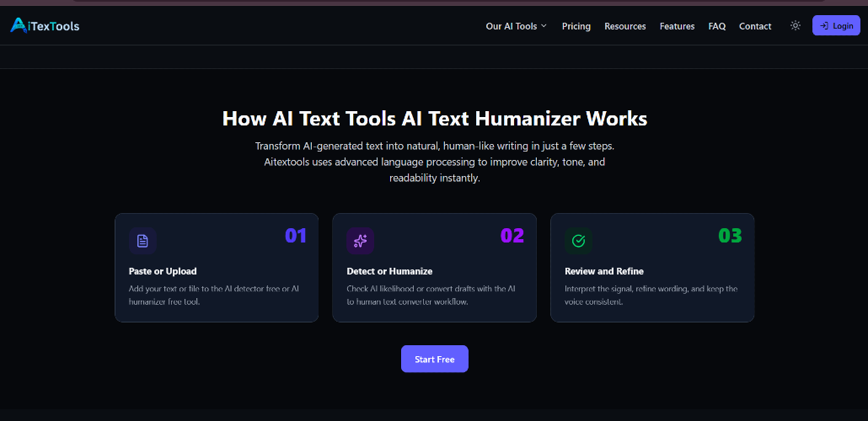
Task: Open the FAQ link in navbar
Action: [x=717, y=26]
